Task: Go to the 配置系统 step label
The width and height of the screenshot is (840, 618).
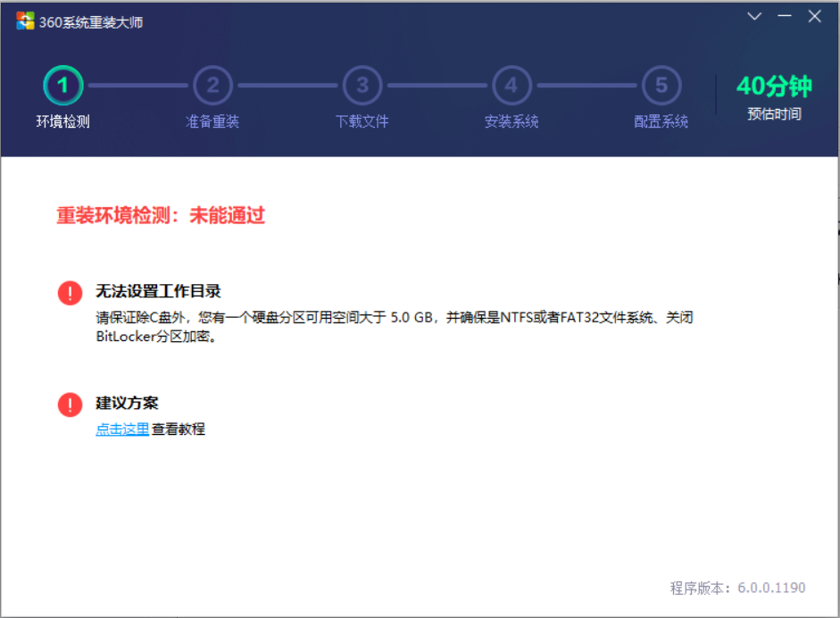Action: [661, 121]
